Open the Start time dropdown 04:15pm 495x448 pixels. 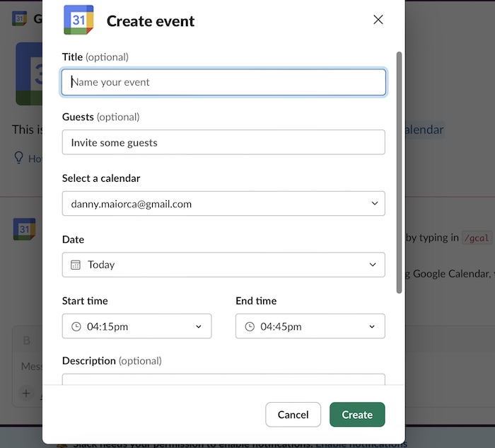pyautogui.click(x=136, y=326)
